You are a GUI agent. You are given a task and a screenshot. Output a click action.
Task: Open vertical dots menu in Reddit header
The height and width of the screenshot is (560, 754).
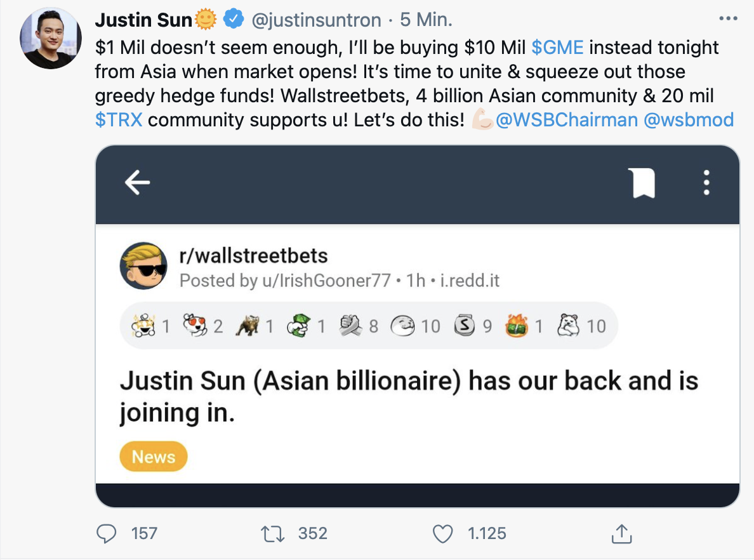click(706, 183)
